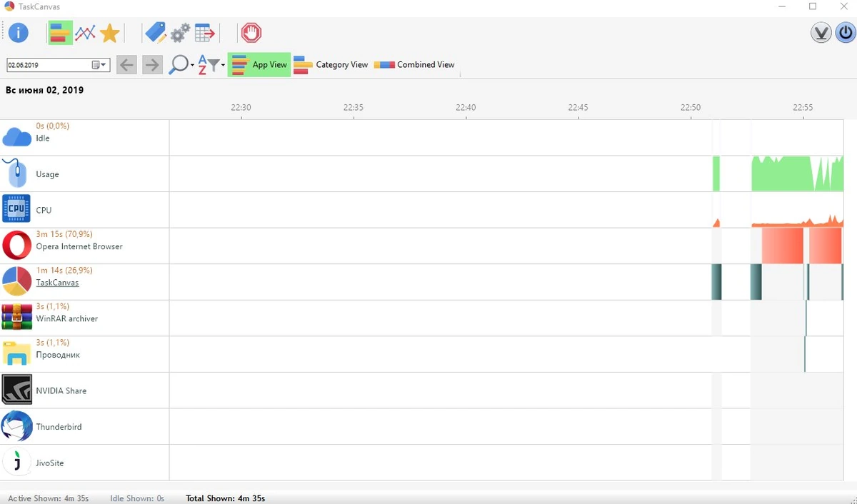
Task: Open the A-Z sort filter dropdown
Action: (x=211, y=65)
